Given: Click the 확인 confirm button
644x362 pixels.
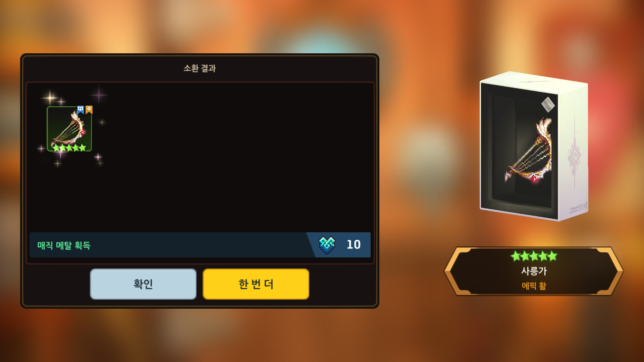Looking at the screenshot, I should [143, 284].
